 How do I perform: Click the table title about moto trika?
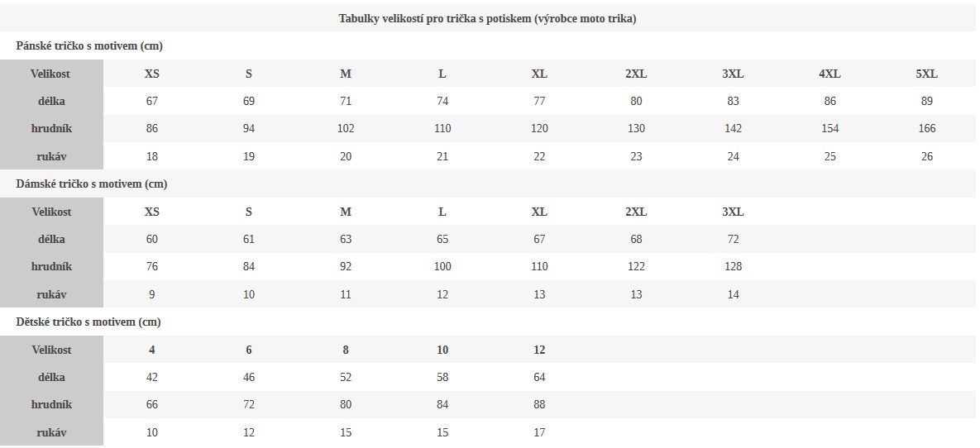487,19
